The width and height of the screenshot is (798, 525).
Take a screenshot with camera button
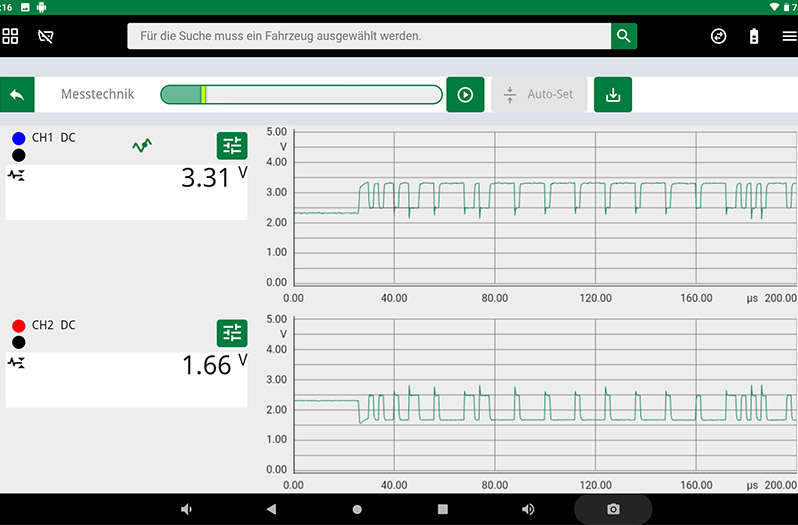point(613,509)
